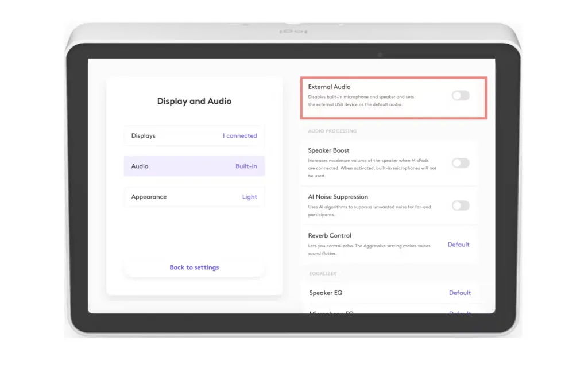Click the Reverb Control title text

pos(330,236)
